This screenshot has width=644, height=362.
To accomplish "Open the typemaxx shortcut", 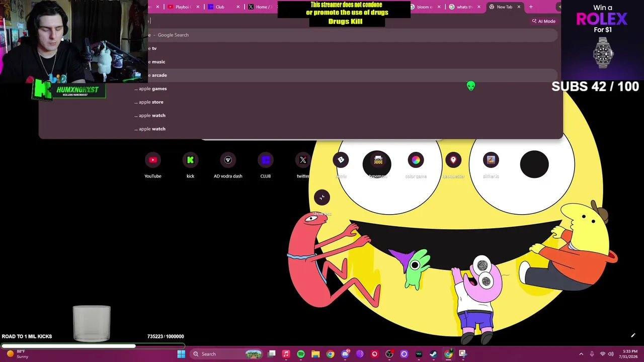I will coord(378,165).
